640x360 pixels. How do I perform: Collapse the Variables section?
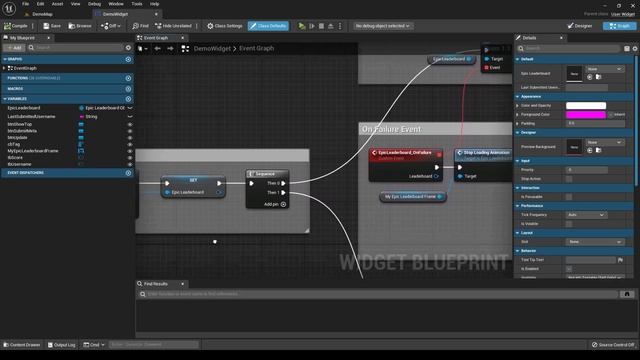[5, 99]
